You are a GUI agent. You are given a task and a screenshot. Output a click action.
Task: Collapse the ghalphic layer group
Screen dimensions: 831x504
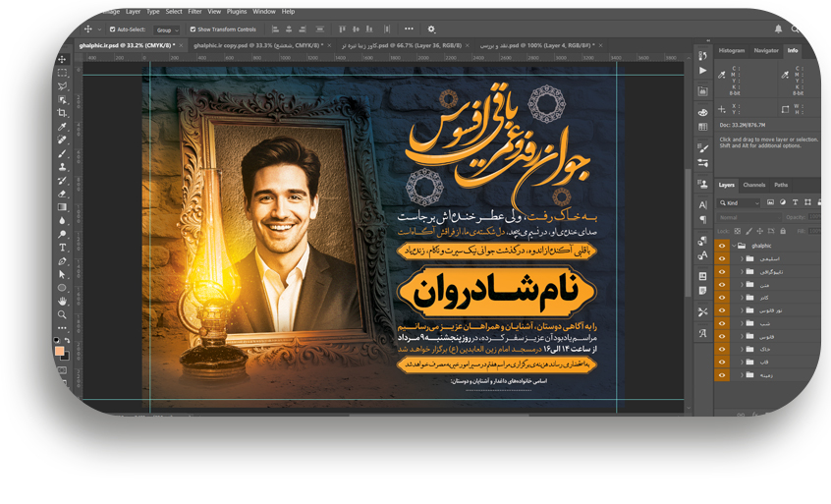(x=733, y=246)
